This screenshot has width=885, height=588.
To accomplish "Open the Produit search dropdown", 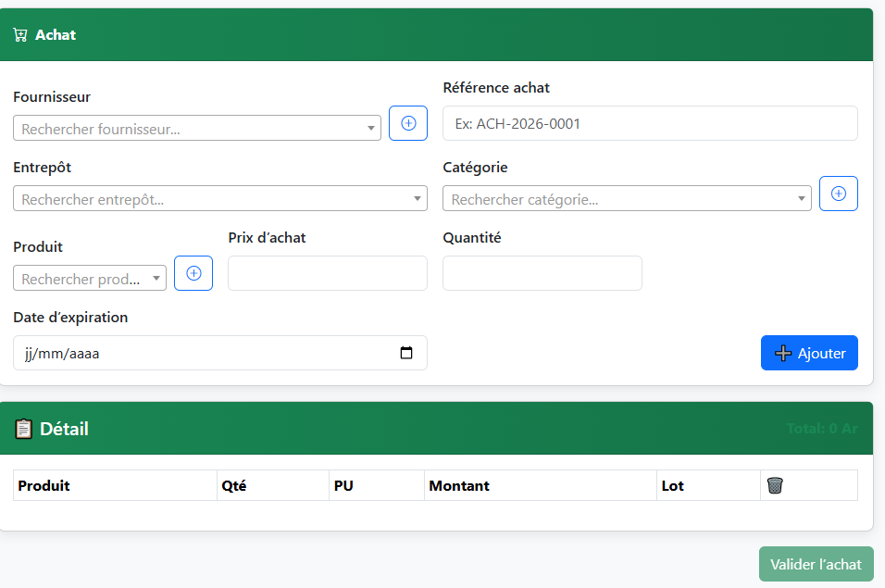I will pos(90,279).
